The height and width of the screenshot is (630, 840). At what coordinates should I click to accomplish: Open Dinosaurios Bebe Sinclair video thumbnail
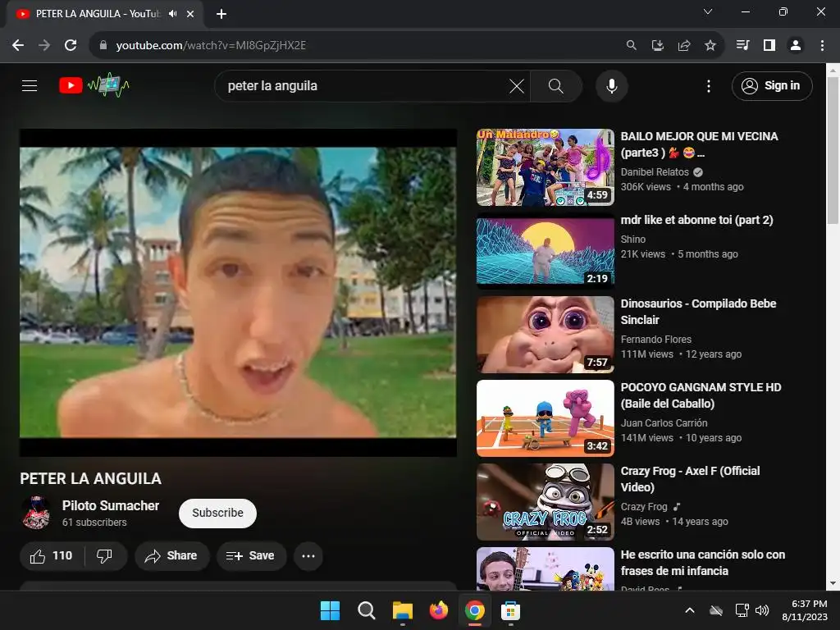[x=545, y=335]
